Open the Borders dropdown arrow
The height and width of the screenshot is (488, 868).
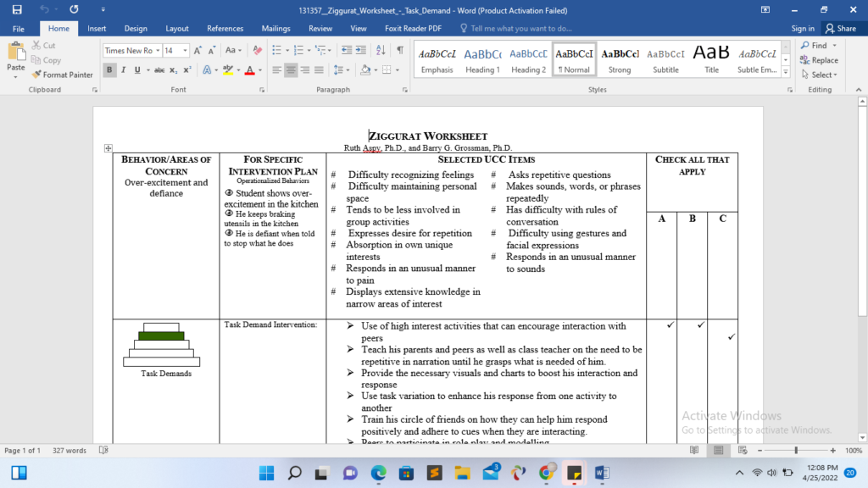398,70
